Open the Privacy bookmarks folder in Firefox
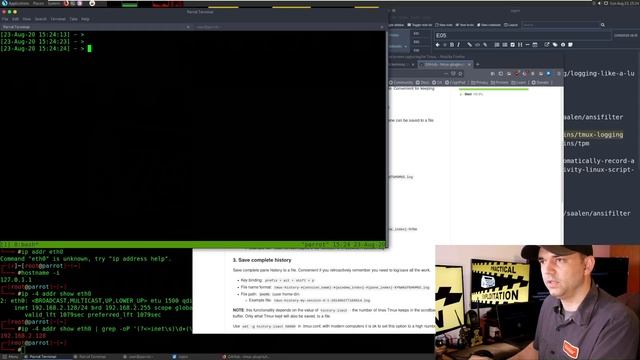 tap(480, 82)
